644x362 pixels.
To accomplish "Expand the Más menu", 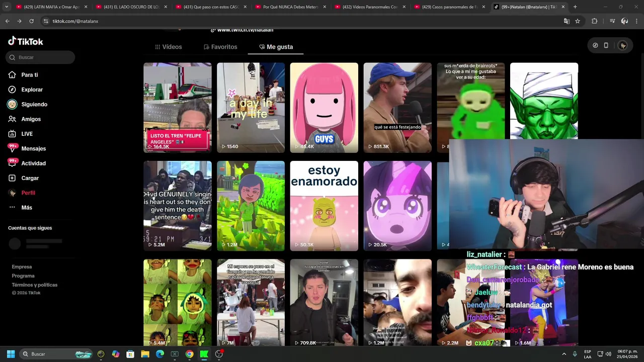I will (27, 208).
